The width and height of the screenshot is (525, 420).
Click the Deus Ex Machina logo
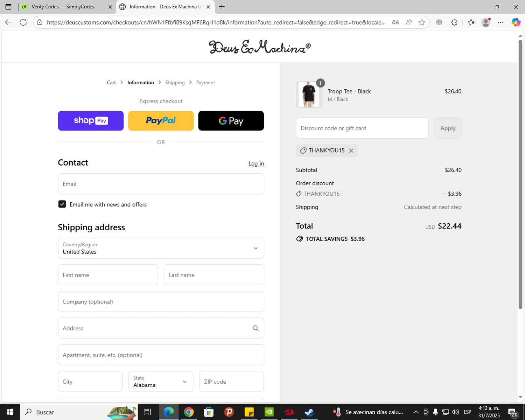[x=260, y=47]
